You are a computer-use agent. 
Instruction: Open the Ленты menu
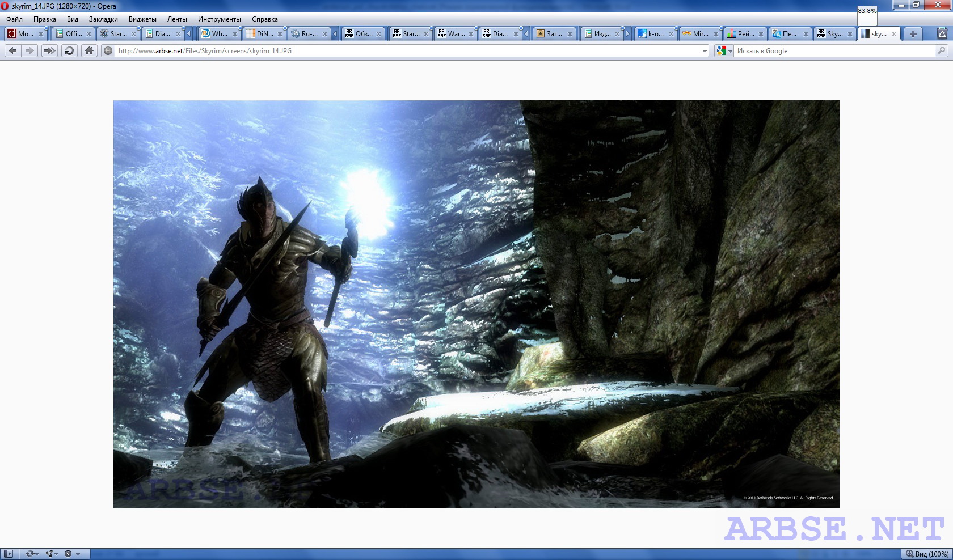pyautogui.click(x=177, y=19)
